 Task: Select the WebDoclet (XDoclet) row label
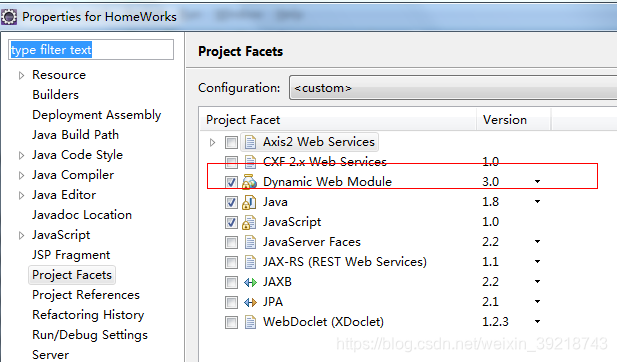[323, 322]
